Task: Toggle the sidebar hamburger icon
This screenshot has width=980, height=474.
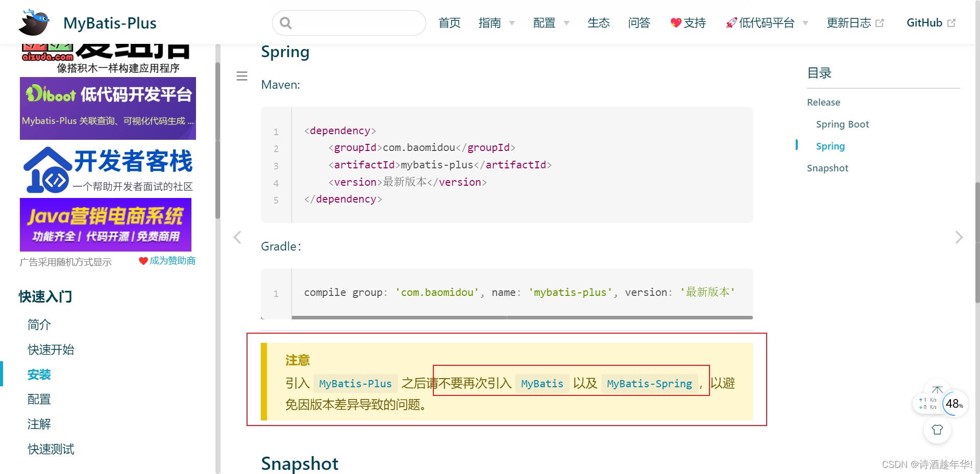Action: pyautogui.click(x=242, y=76)
